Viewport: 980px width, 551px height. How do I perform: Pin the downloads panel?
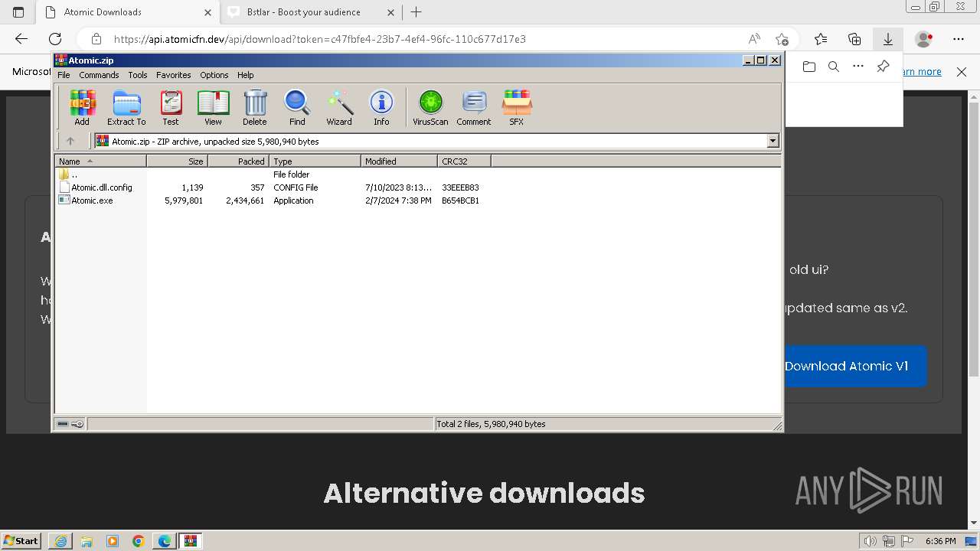(x=883, y=67)
